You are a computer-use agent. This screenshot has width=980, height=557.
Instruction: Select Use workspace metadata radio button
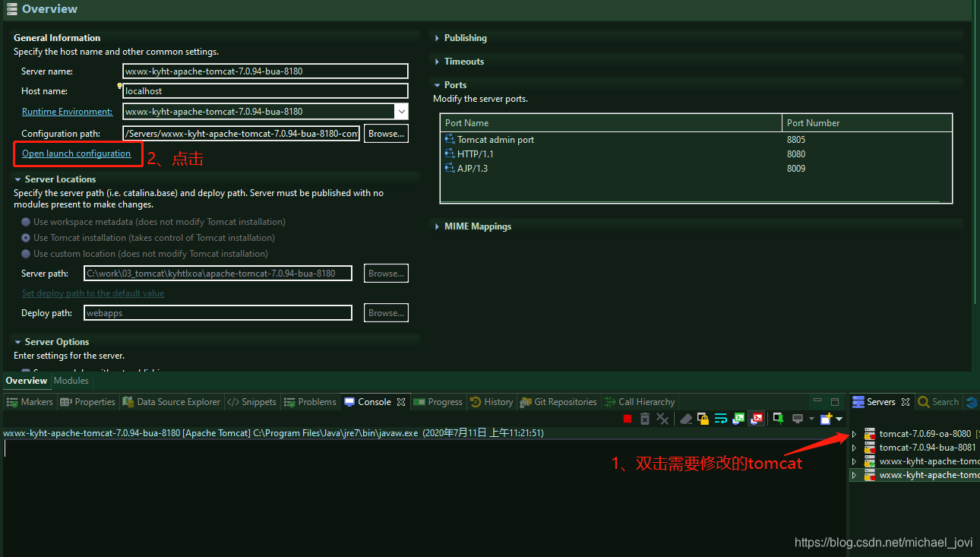pos(26,222)
